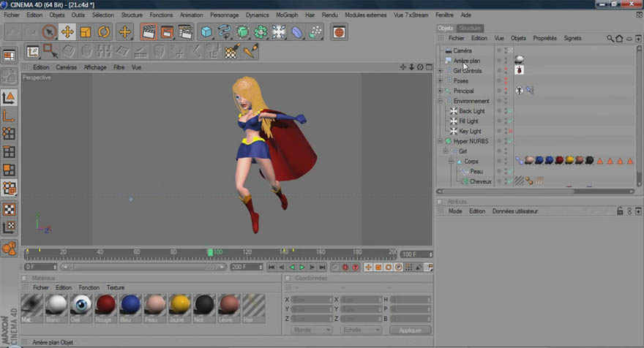Open the content browser globe icon
Viewport: 644px width, 348px height.
pyautogui.click(x=340, y=32)
